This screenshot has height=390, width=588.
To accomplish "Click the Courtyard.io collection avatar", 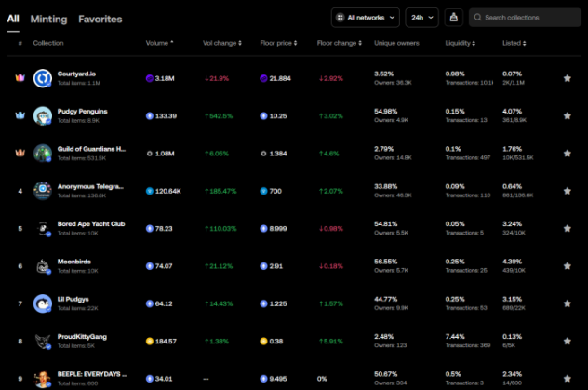I will [x=43, y=78].
